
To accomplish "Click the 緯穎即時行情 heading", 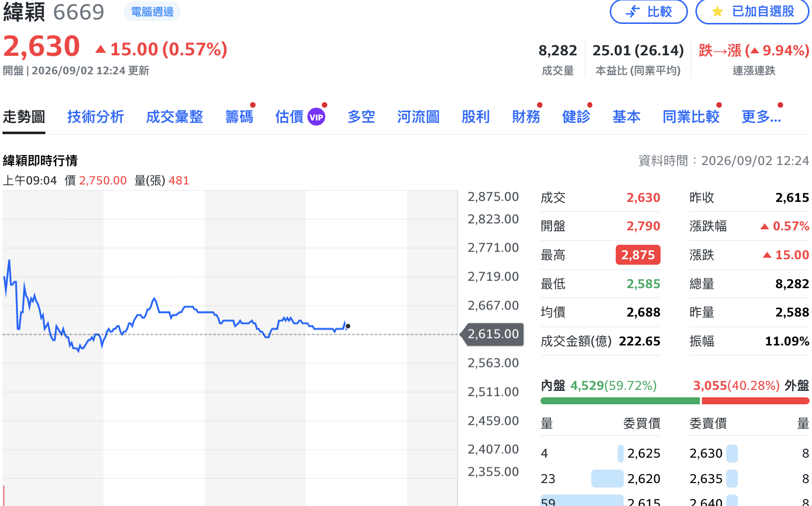I will tap(40, 161).
